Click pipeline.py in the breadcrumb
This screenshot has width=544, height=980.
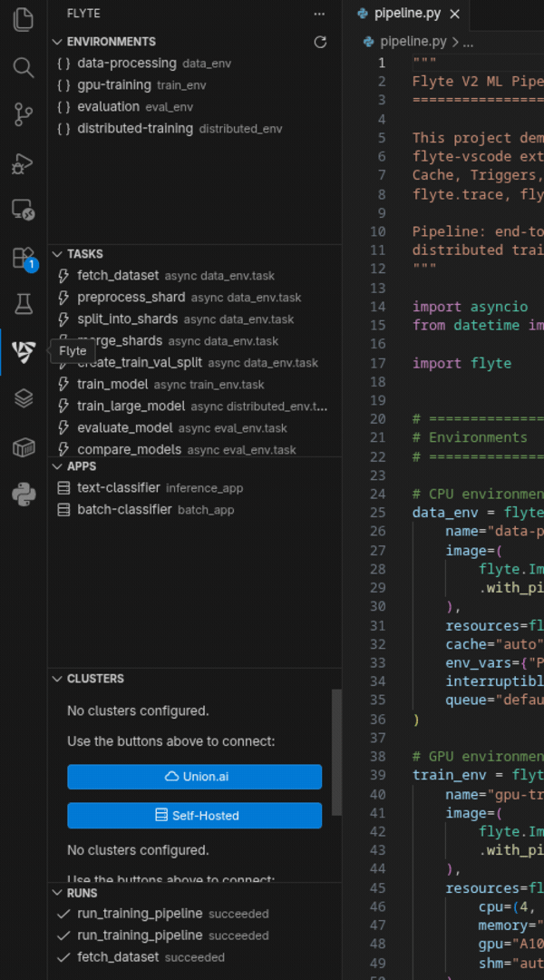point(413,42)
